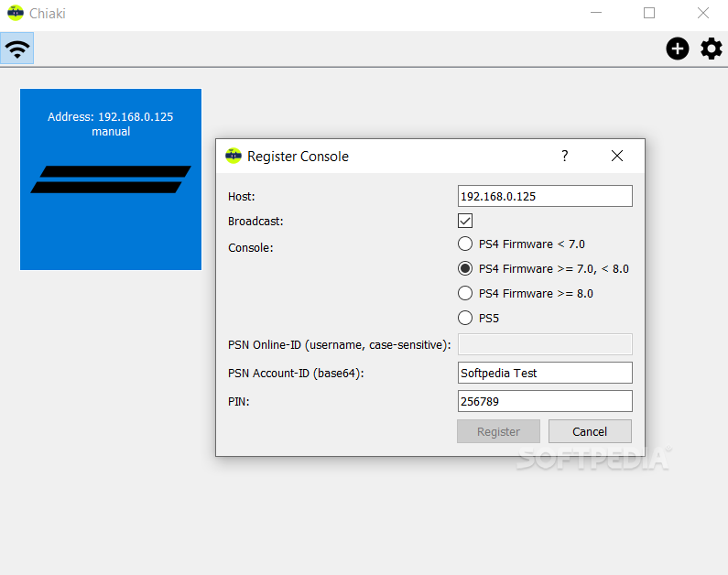Image resolution: width=728 pixels, height=575 pixels.
Task: Select PS4 Firmware >= 7.0, < 8.0 radio
Action: click(465, 268)
